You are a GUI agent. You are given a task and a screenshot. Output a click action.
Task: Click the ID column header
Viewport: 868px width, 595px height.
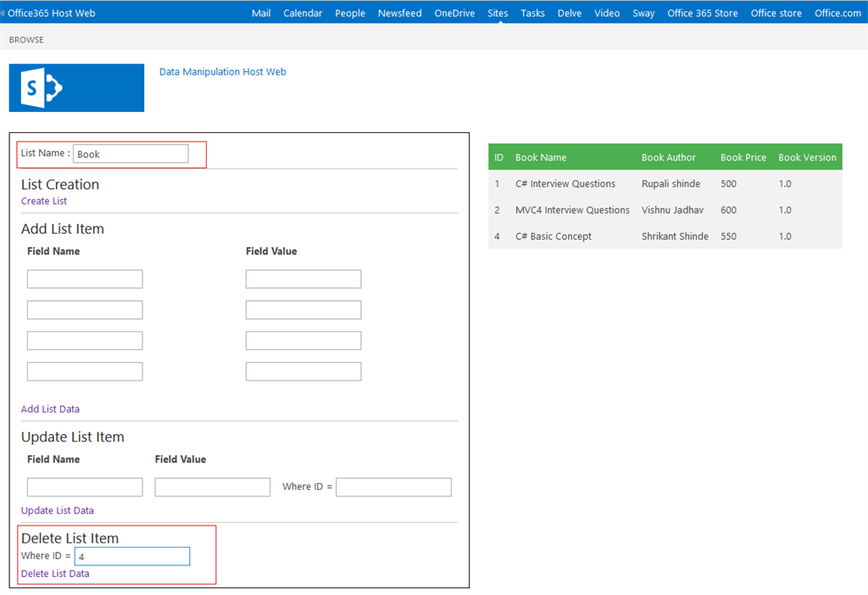coord(498,157)
